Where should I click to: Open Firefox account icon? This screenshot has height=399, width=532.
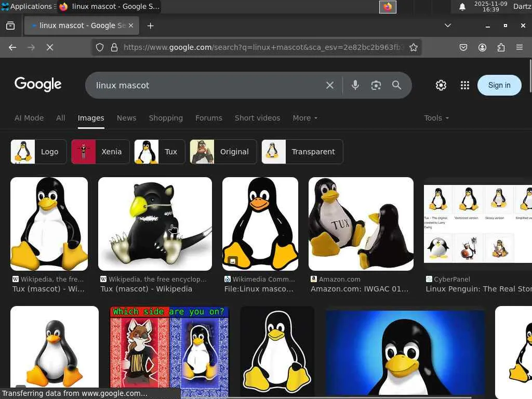pos(482,47)
